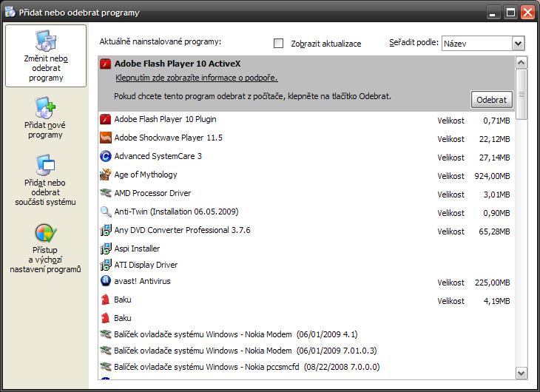Click the Any DVD Converter Professional icon
This screenshot has height=392, width=540.
pos(106,230)
